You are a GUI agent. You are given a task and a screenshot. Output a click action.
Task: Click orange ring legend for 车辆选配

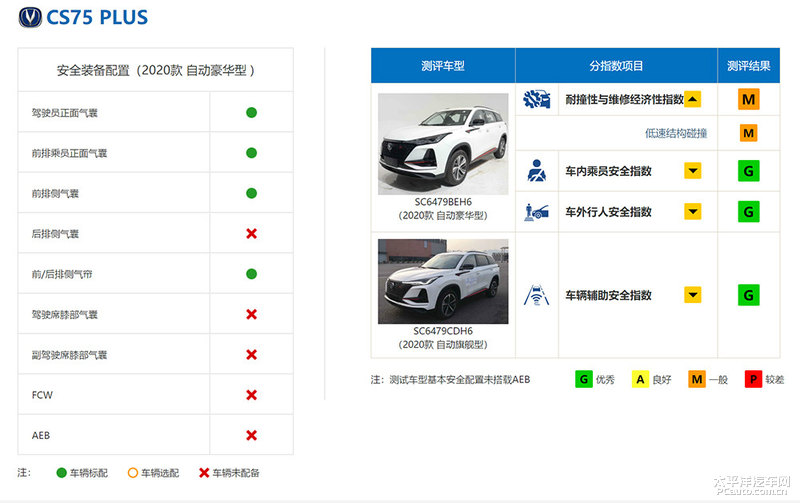coord(133,473)
